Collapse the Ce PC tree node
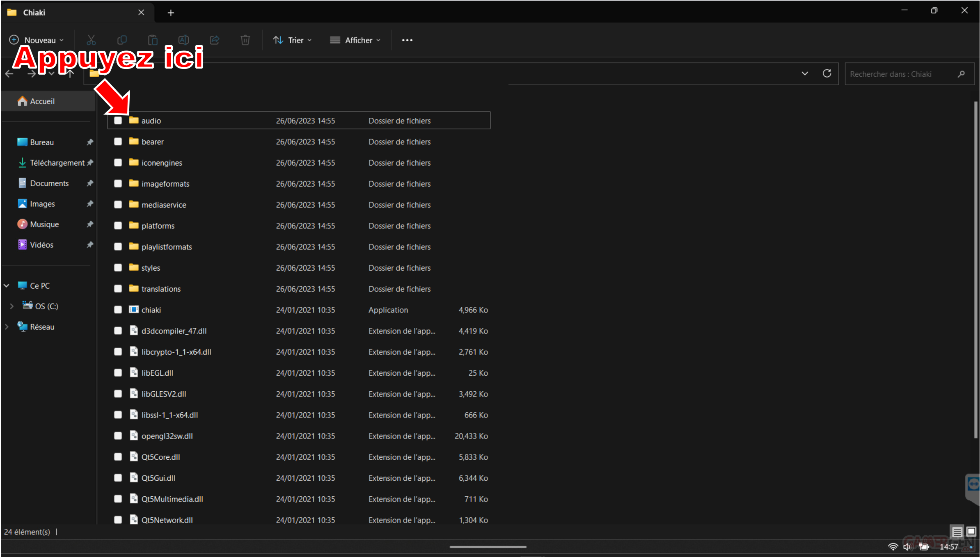The height and width of the screenshot is (557, 980). pos(7,285)
